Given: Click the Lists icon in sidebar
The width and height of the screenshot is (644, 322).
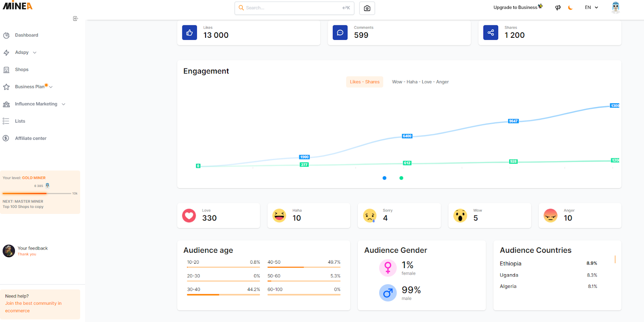Looking at the screenshot, I should click(x=6, y=121).
